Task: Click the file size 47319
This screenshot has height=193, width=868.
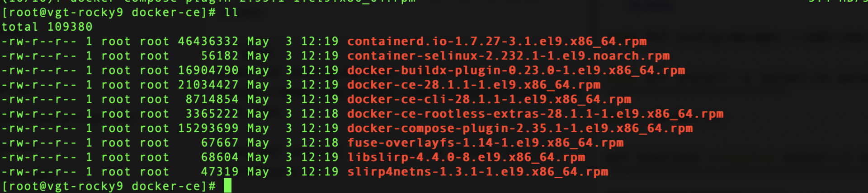Action: click(x=220, y=172)
